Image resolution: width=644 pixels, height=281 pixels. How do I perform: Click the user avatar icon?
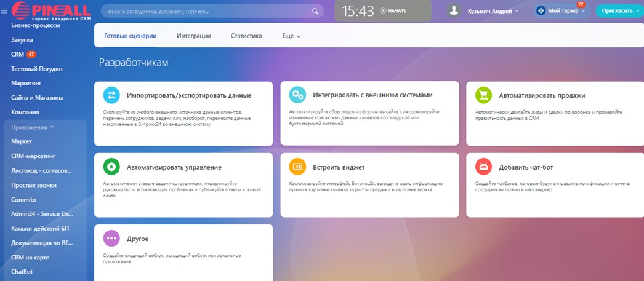click(454, 10)
